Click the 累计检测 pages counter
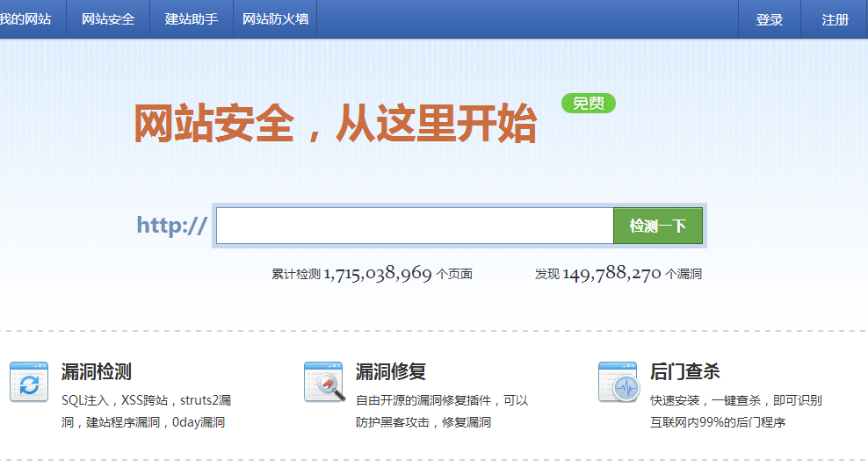The image size is (868, 467). click(x=372, y=274)
